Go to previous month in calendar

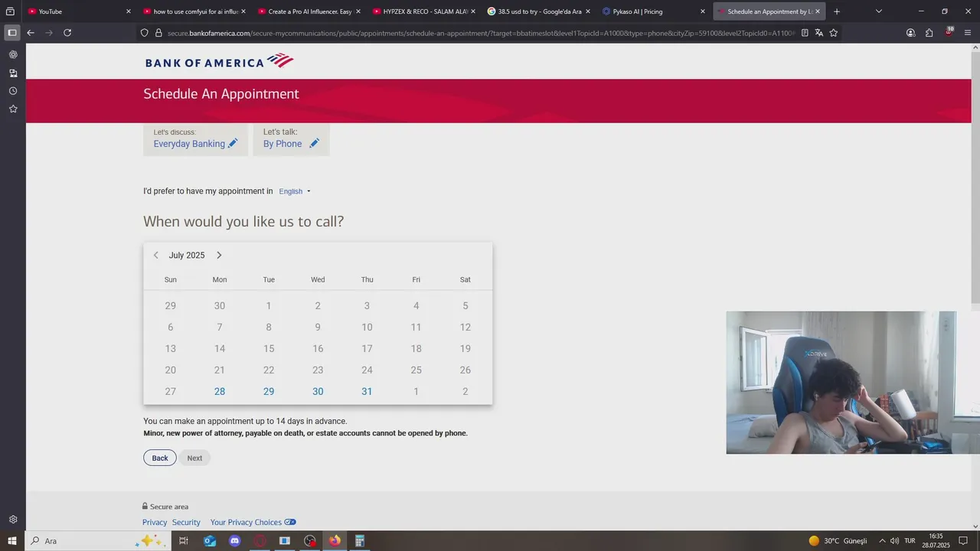pos(156,255)
